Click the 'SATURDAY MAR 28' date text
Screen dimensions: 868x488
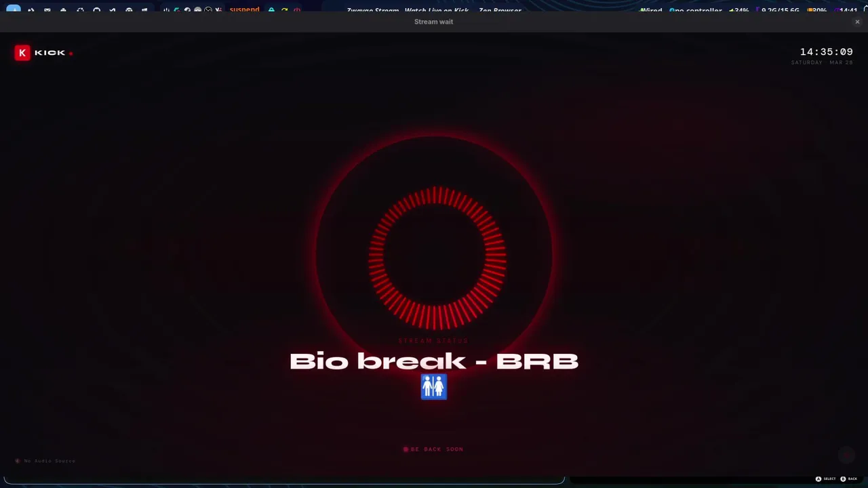[822, 62]
